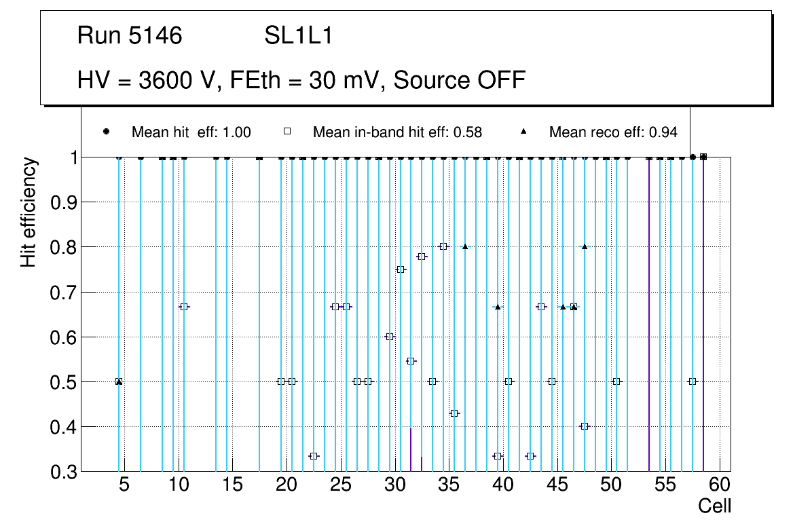Select the open square data point at efficiency 0.4
The width and height of the screenshot is (812, 524).
pos(585,426)
